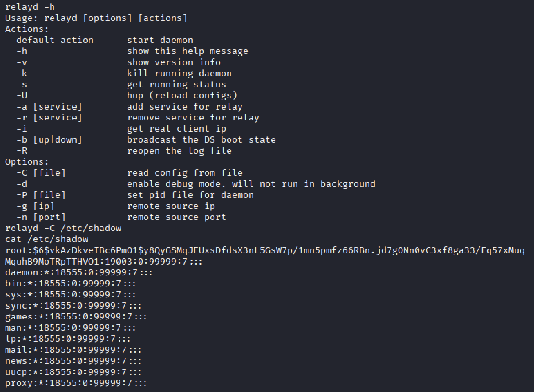
Task: Click the 'remove service for relay' text
Action: point(193,118)
